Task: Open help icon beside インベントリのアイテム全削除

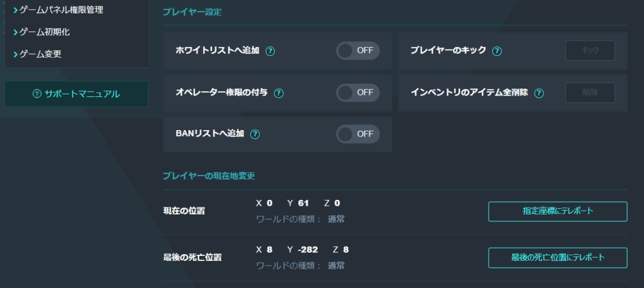Action: [539, 93]
